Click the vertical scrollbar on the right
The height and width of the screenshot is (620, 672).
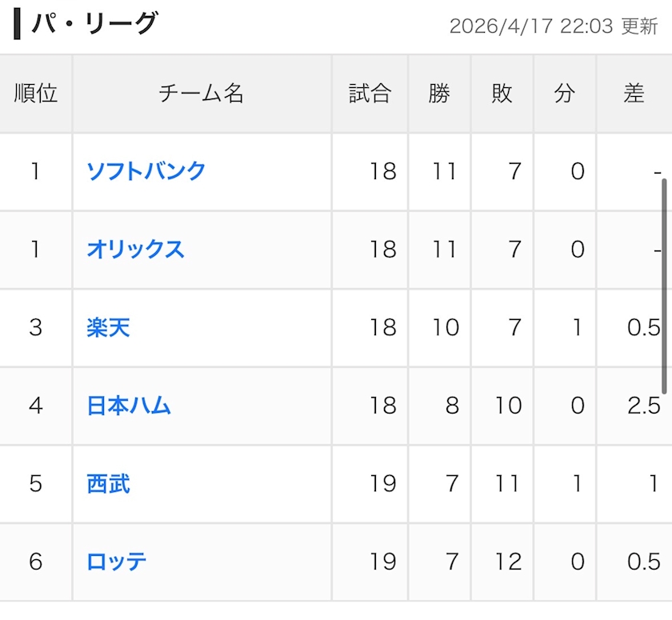tap(664, 286)
